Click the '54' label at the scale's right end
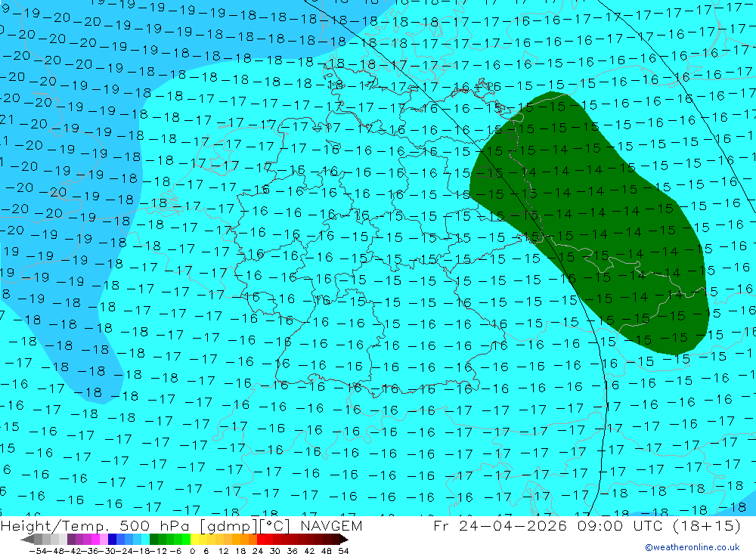756x554 pixels. pyautogui.click(x=343, y=551)
